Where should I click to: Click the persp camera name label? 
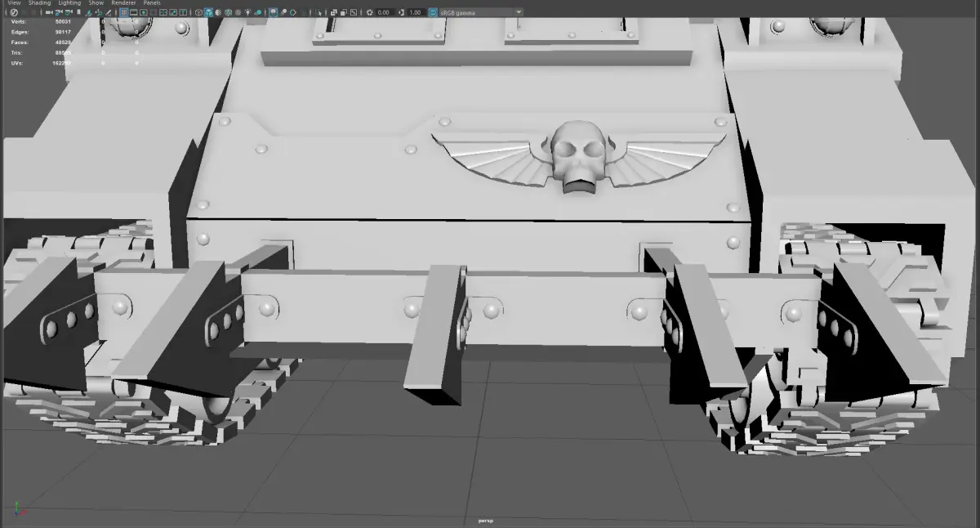pyautogui.click(x=487, y=521)
